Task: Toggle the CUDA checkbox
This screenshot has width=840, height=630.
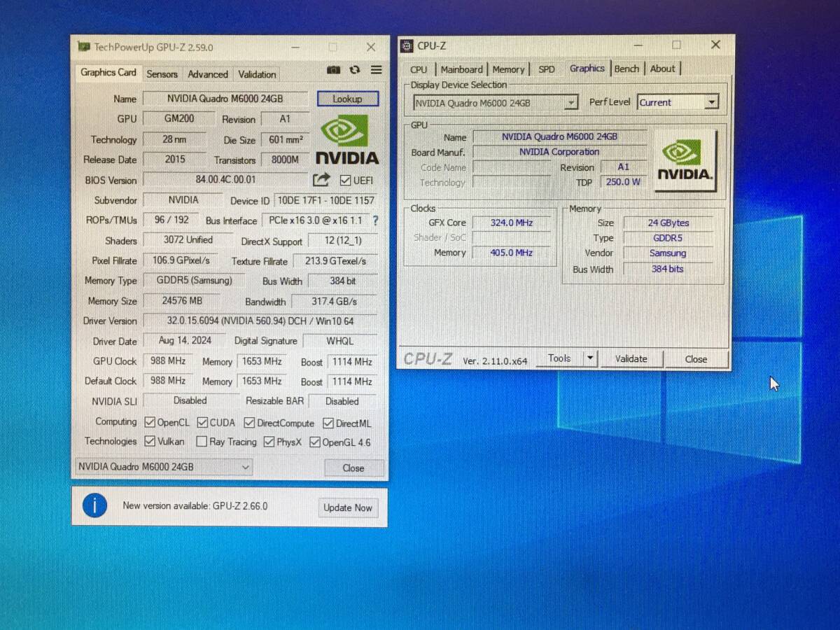Action: tap(202, 423)
